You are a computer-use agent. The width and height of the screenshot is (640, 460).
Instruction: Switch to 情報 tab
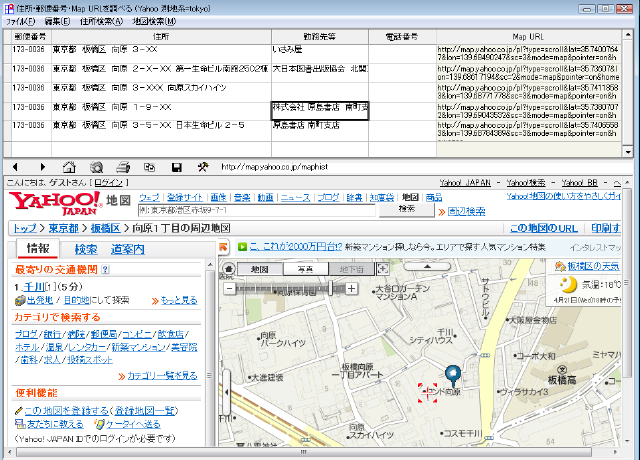(x=38, y=249)
